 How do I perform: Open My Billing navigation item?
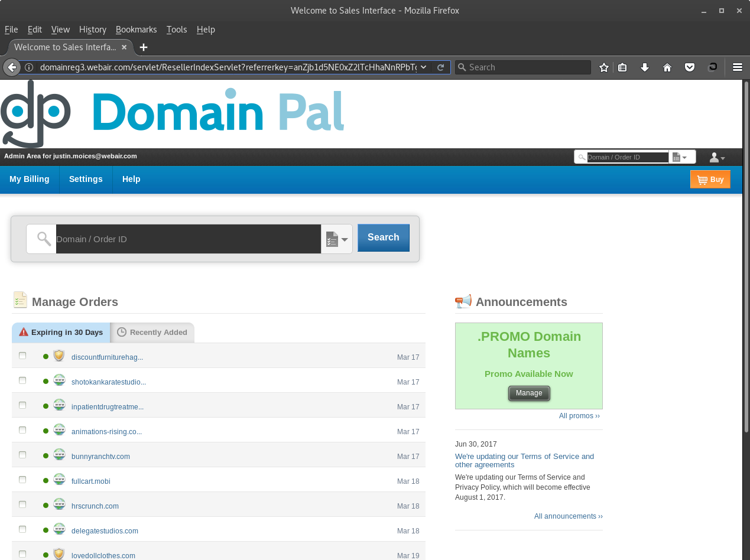tap(30, 179)
